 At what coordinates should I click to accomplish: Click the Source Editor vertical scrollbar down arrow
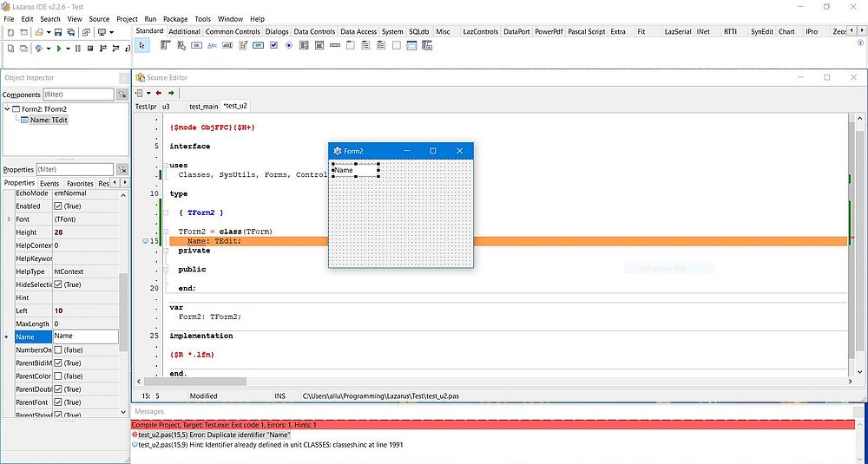coord(859,372)
